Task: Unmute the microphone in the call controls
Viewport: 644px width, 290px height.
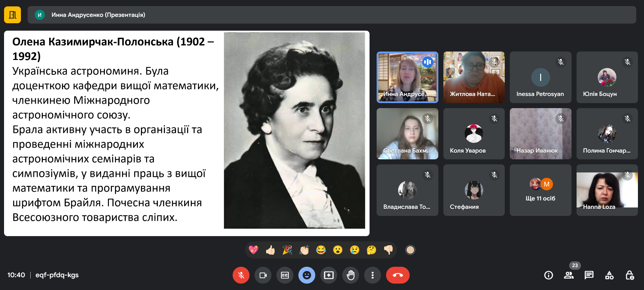Action: tap(241, 275)
